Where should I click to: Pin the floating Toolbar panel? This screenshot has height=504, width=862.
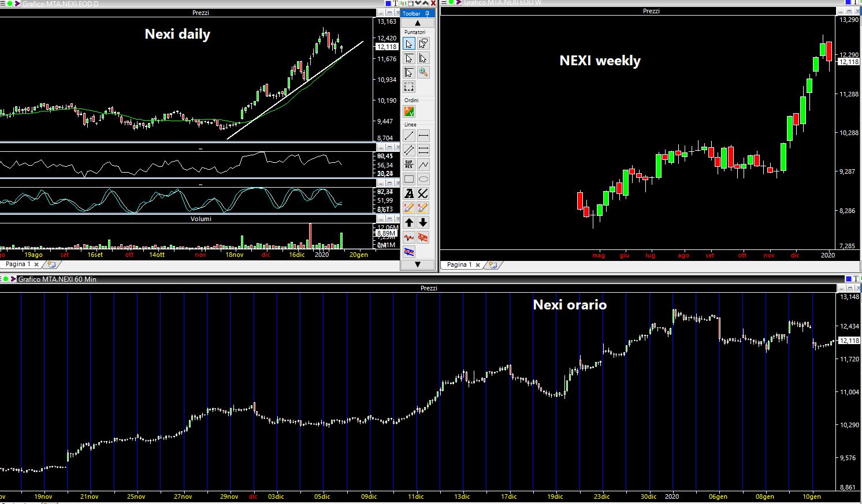427,13
